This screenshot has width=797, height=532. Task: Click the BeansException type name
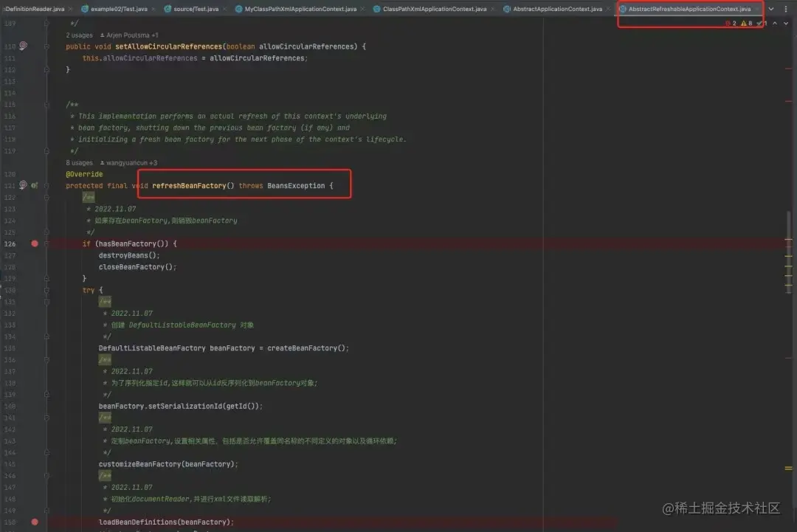coord(296,185)
